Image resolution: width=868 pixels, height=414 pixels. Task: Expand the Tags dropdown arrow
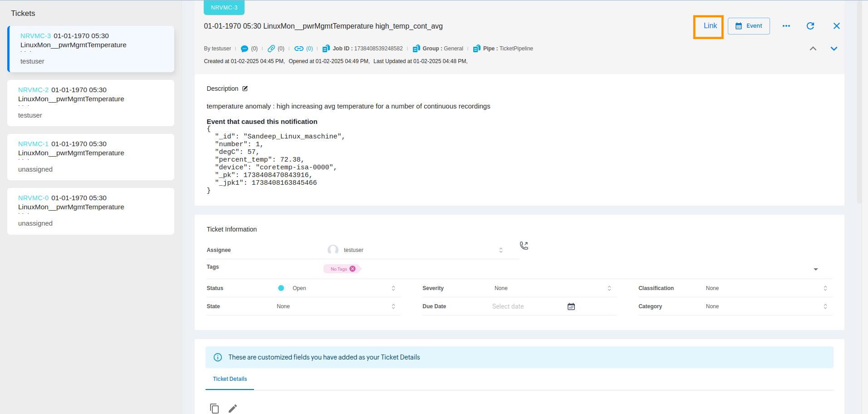click(x=816, y=269)
